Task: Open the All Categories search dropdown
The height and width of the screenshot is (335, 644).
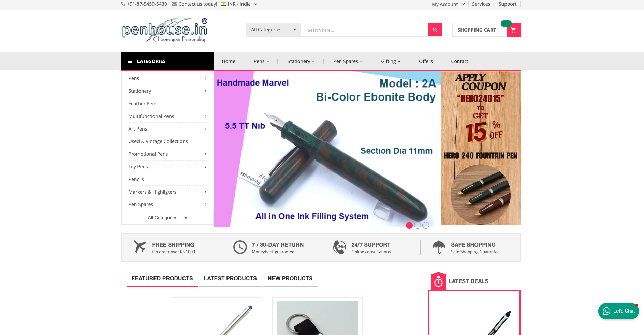Action: [x=274, y=30]
